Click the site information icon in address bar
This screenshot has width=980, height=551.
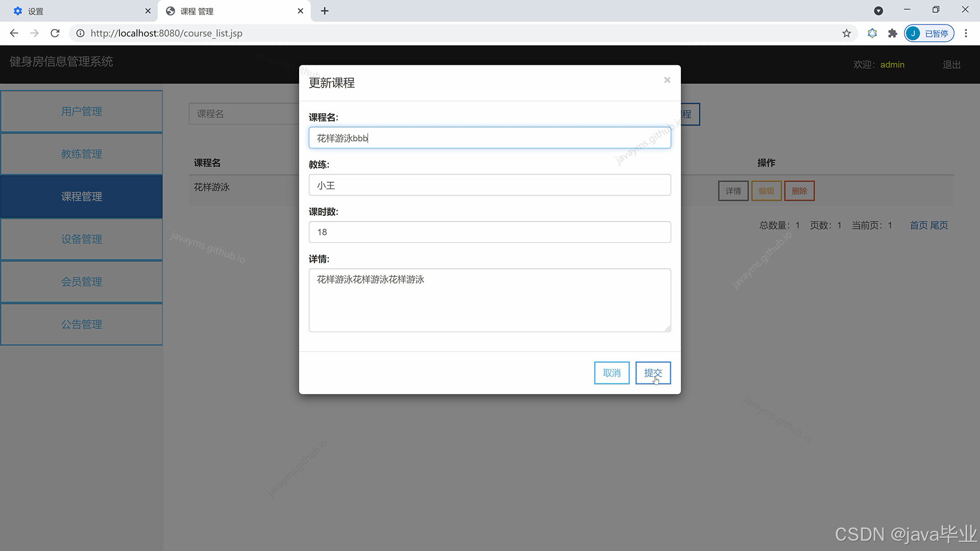[x=80, y=33]
